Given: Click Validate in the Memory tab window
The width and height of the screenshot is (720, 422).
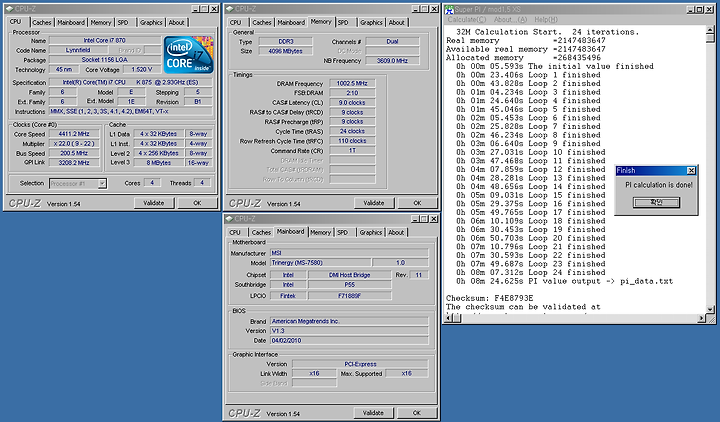Looking at the screenshot, I should click(x=373, y=203).
